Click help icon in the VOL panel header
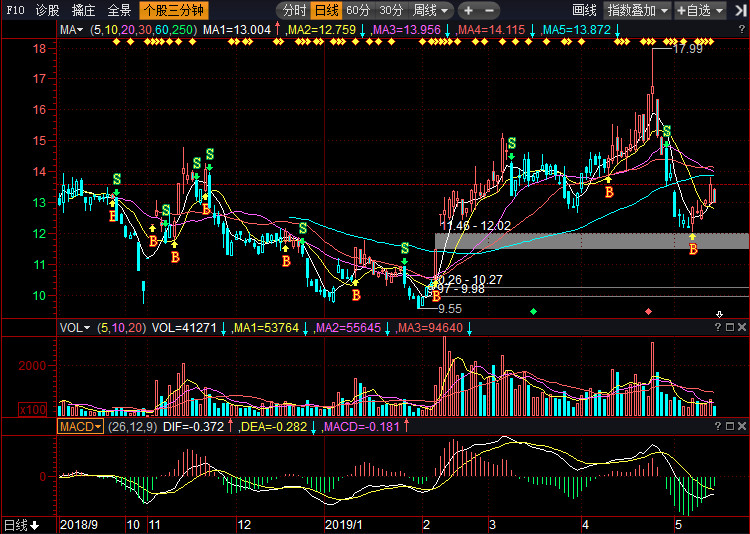 (x=718, y=327)
